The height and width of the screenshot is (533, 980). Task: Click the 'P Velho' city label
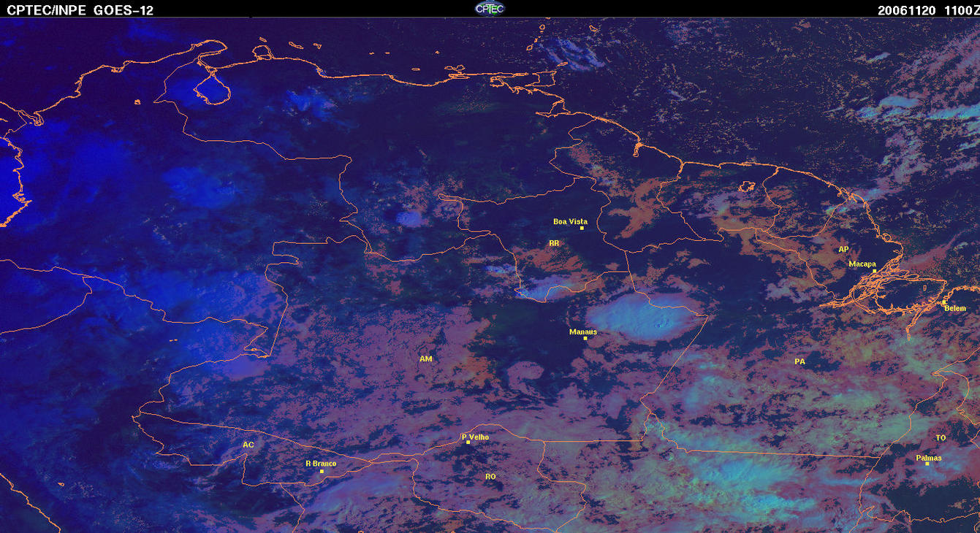click(475, 437)
